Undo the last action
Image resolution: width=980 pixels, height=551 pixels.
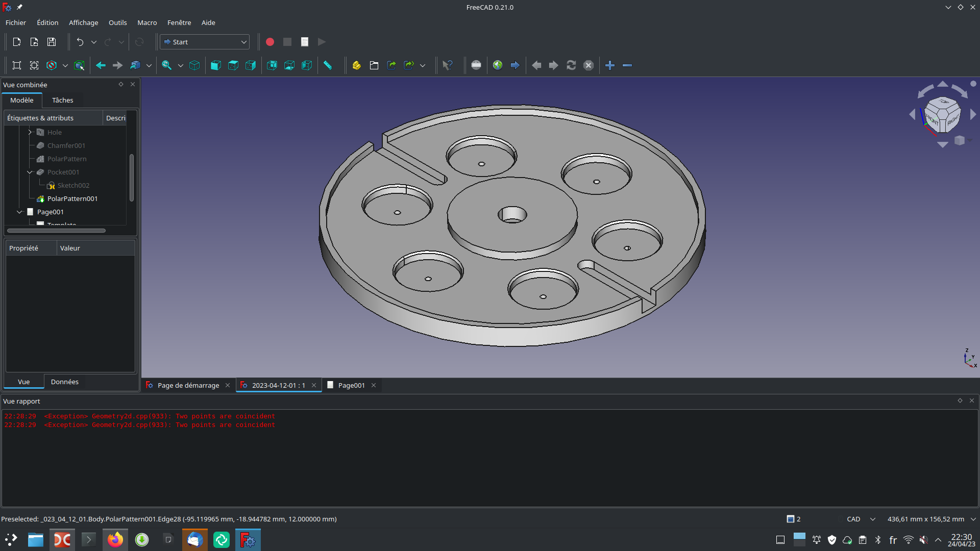(x=80, y=42)
